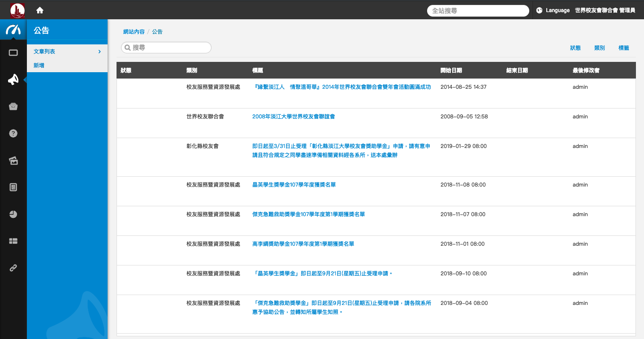Open the chain link icon in sidebar
Viewport: 644px width, 339px height.
(x=13, y=268)
